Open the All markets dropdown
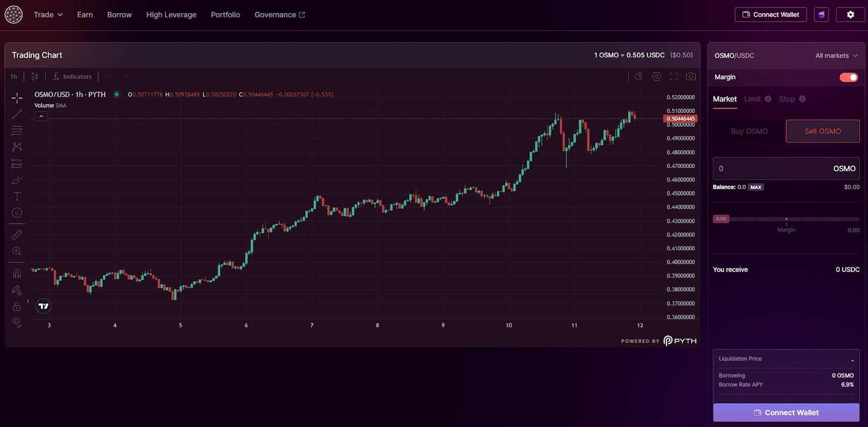 [x=837, y=56]
